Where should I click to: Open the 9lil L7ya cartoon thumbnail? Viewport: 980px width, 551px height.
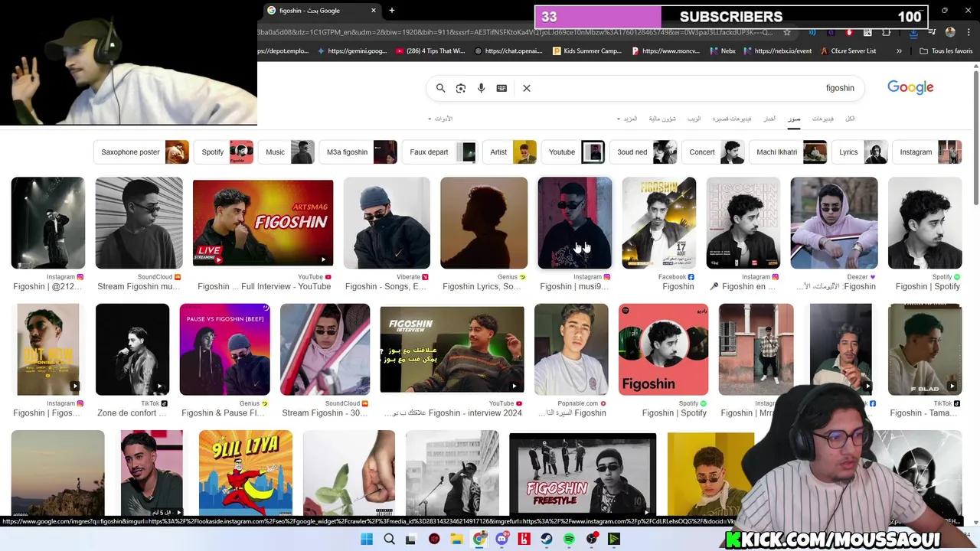[246, 473]
